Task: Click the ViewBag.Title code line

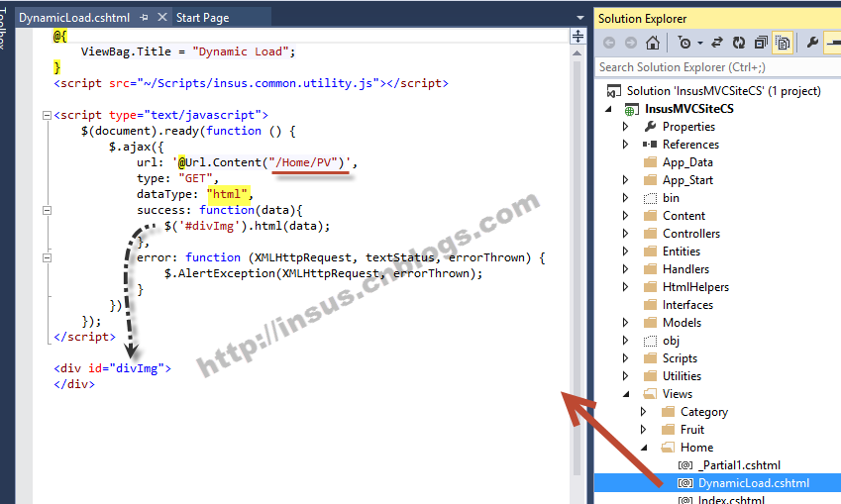Action: 188,51
